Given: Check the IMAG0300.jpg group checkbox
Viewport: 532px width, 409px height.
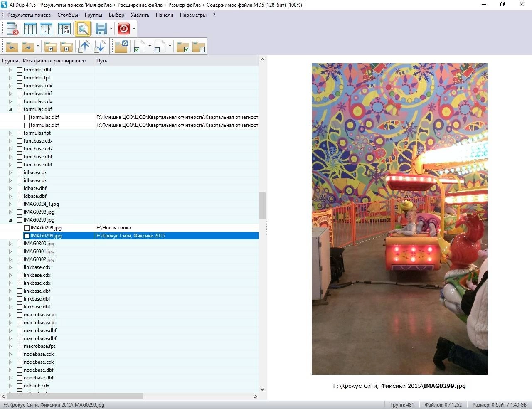Looking at the screenshot, I should [x=20, y=244].
